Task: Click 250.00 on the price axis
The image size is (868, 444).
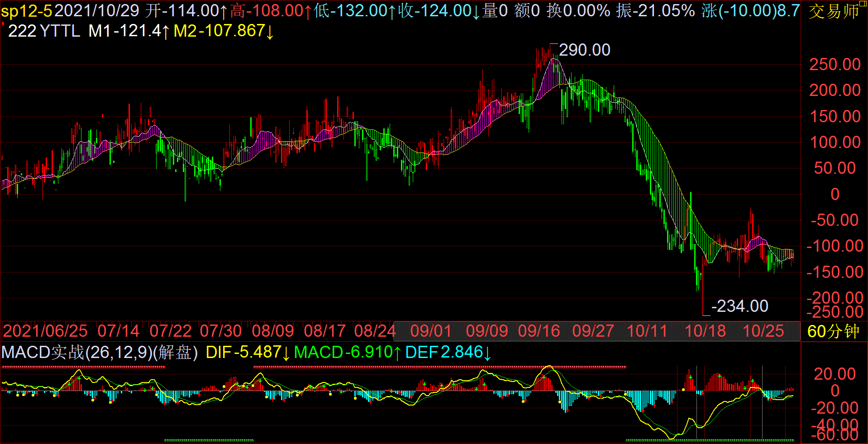Action: coord(835,64)
